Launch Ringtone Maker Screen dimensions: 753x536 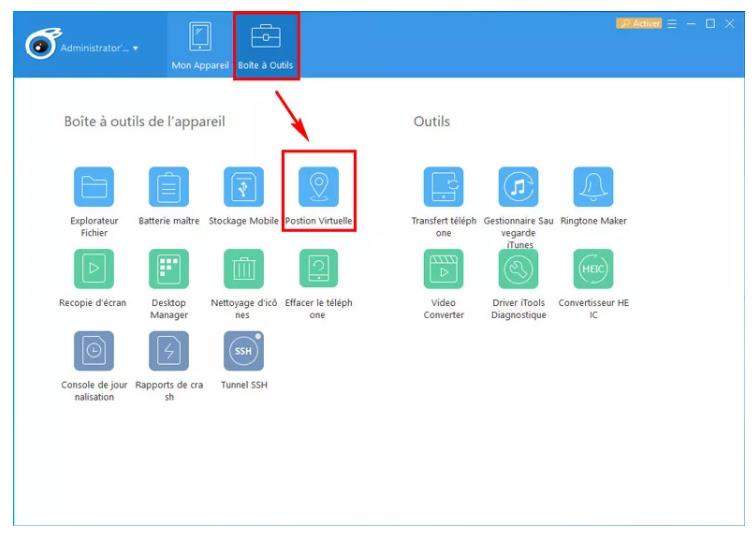pyautogui.click(x=593, y=187)
